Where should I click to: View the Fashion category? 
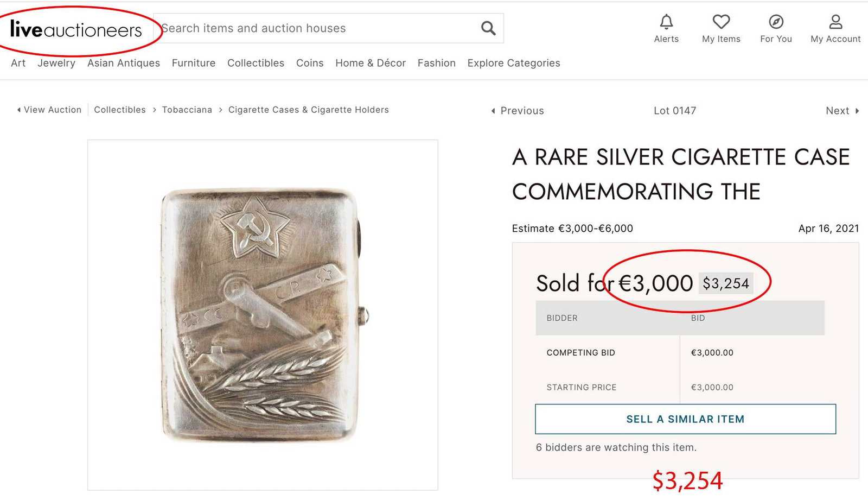point(436,63)
